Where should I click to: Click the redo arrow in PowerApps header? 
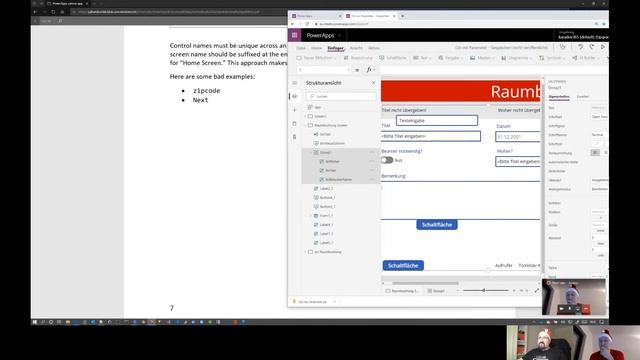click(591, 47)
